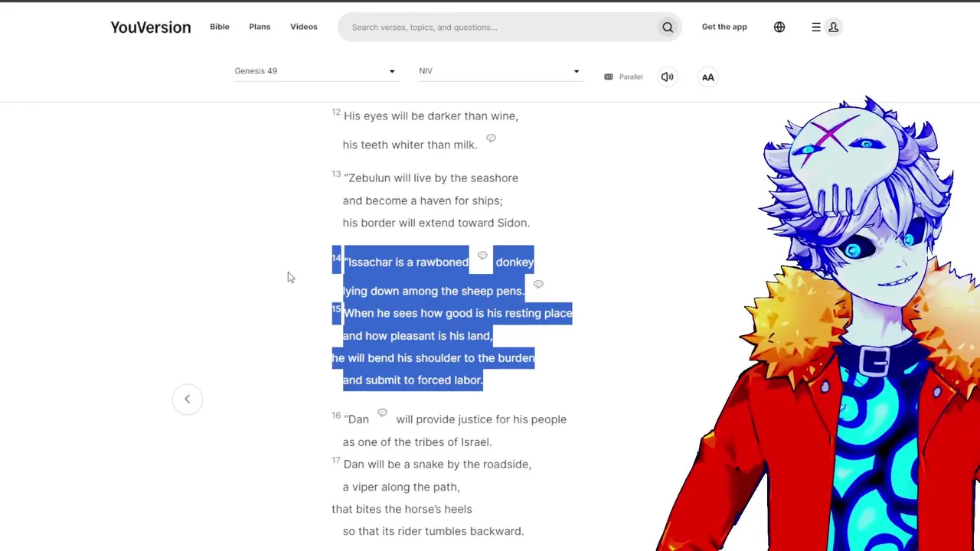Click line 'and submit to forced labor.'

coord(413,380)
